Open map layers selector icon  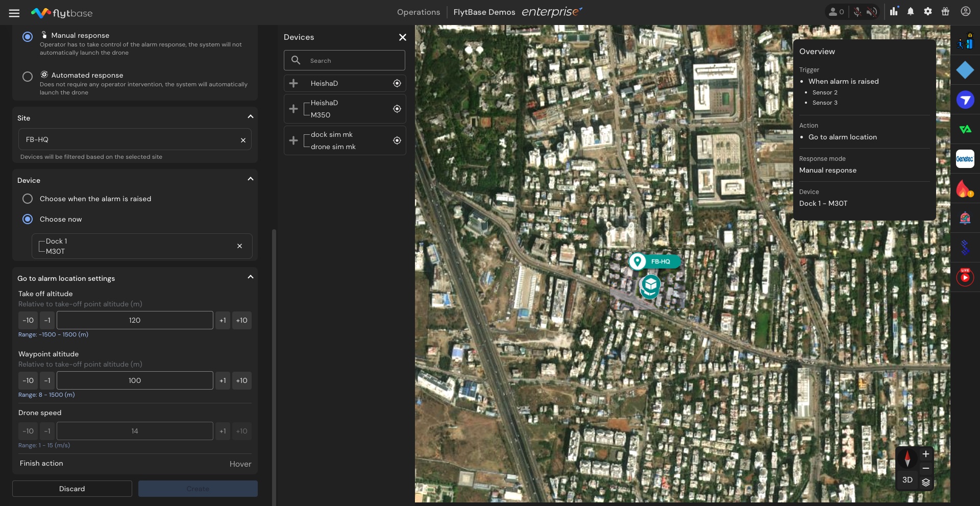pos(926,482)
